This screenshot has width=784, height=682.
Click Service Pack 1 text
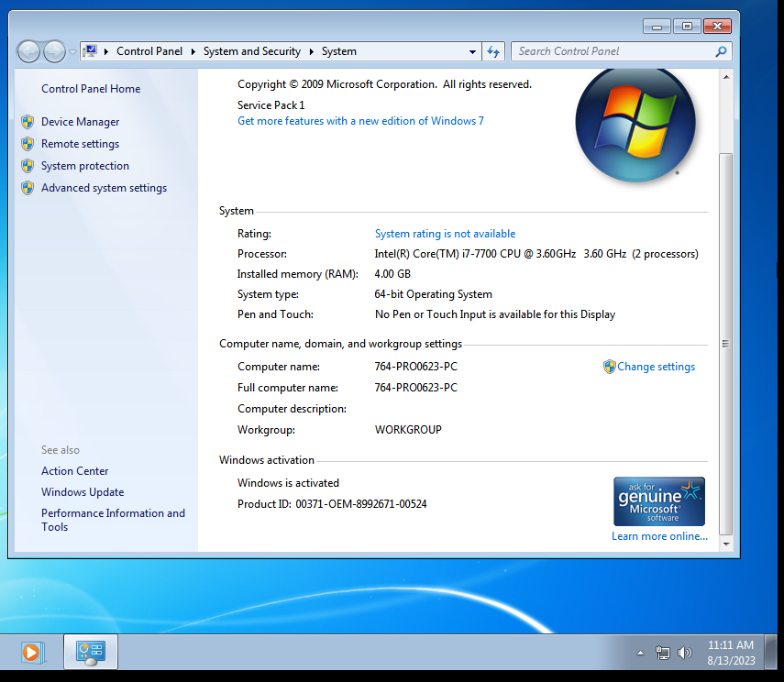point(271,105)
